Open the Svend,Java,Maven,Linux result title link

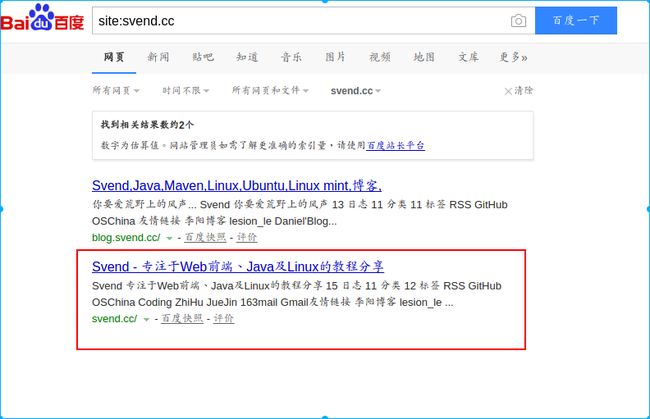pos(237,185)
